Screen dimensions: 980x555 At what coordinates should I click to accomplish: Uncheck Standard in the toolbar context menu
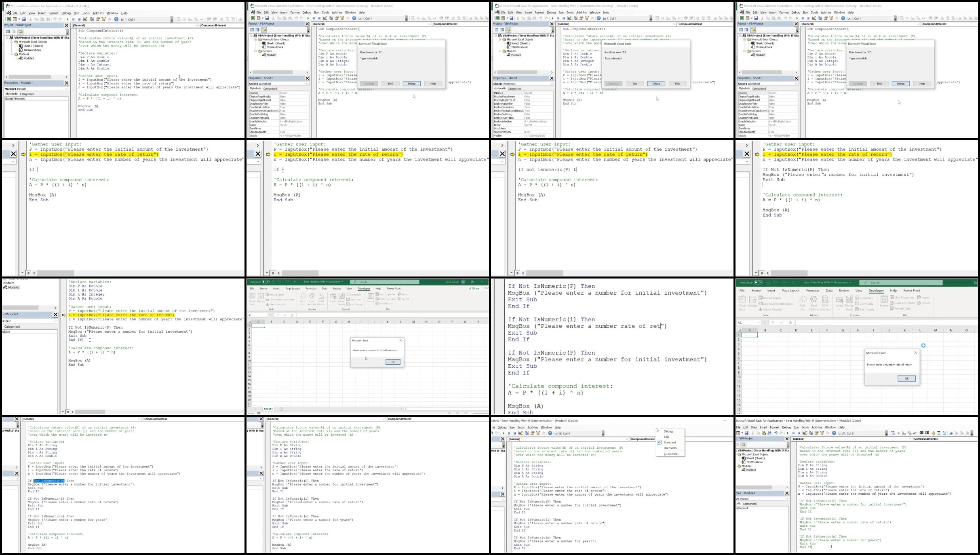pos(670,442)
